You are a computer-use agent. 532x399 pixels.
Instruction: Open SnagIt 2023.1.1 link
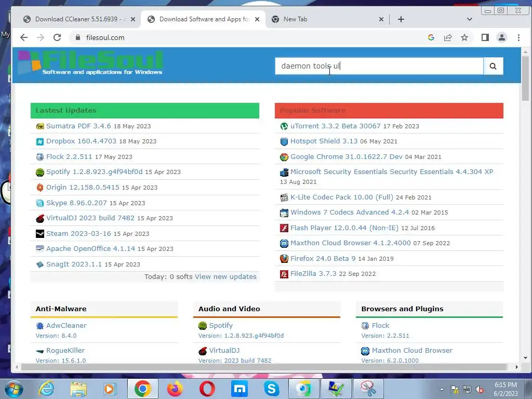tap(74, 264)
